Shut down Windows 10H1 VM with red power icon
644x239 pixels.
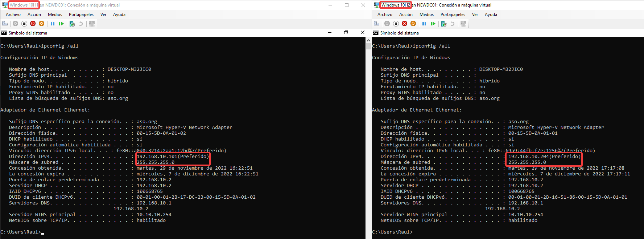coord(33,24)
